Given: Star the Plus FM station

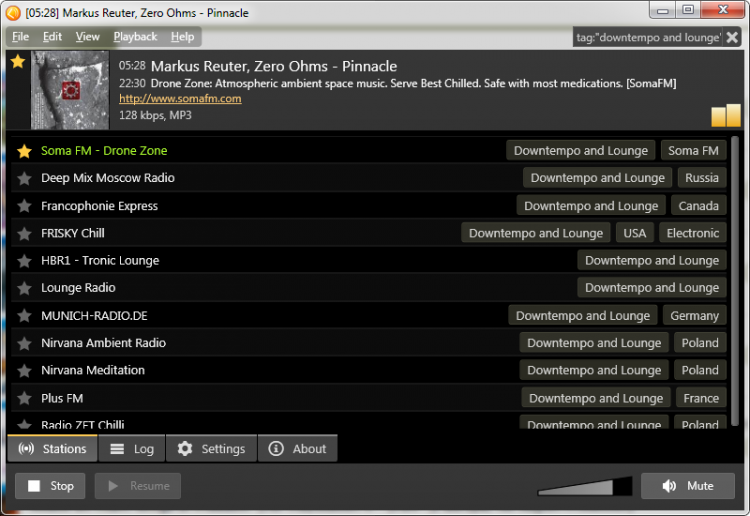Looking at the screenshot, I should click(24, 398).
